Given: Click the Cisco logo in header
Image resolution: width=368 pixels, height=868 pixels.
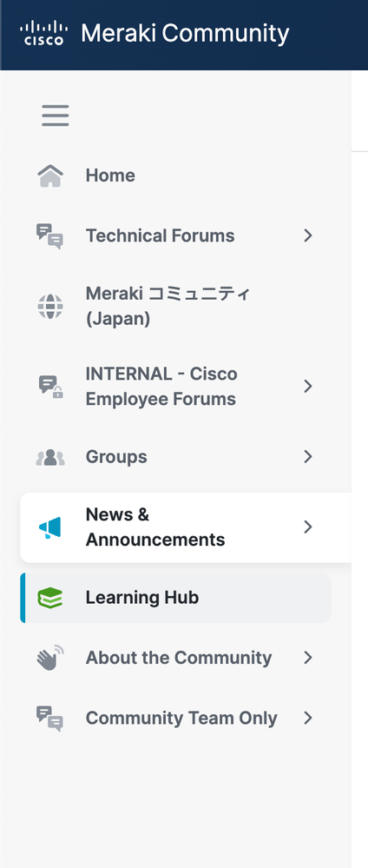Looking at the screenshot, I should (x=43, y=33).
